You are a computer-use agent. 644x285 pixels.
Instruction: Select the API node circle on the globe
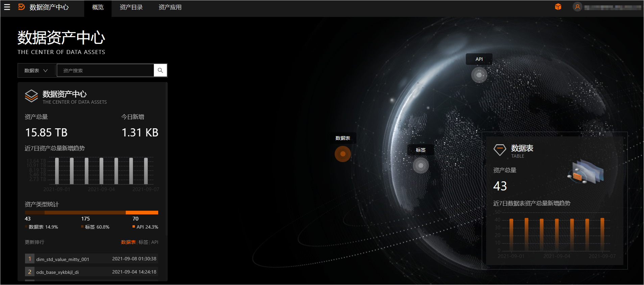[479, 75]
